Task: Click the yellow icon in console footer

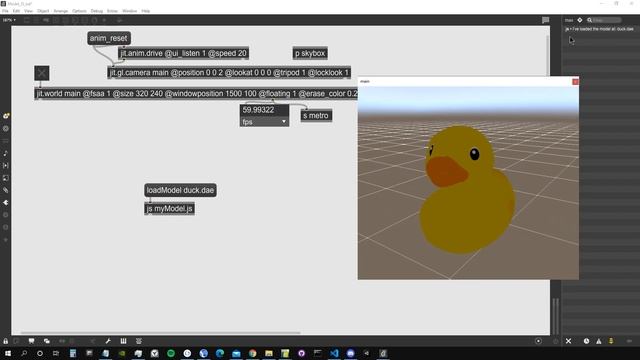Action: [611, 341]
